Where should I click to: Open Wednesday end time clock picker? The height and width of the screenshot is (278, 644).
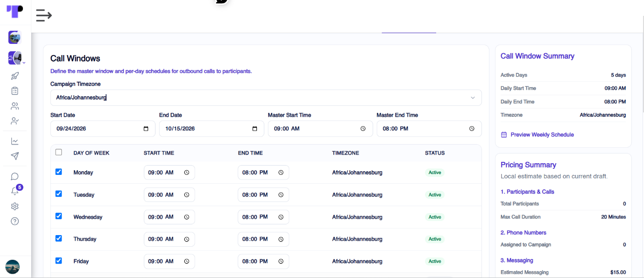281,217
